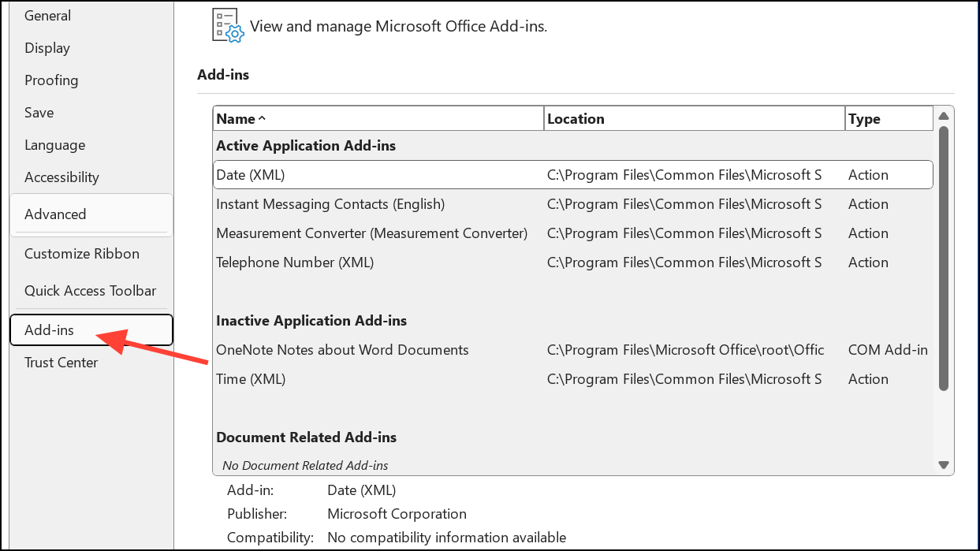Click the Name column sort arrow
980x551 pixels.
263,119
